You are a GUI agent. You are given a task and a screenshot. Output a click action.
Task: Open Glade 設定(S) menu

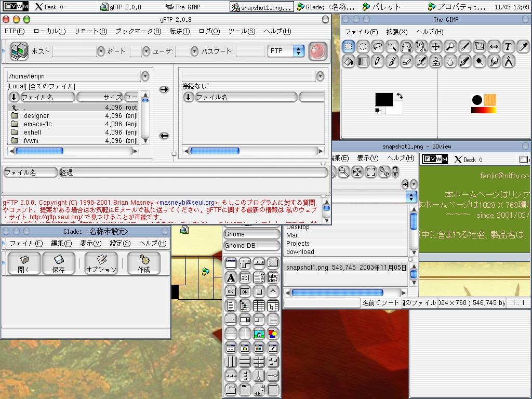pos(120,243)
